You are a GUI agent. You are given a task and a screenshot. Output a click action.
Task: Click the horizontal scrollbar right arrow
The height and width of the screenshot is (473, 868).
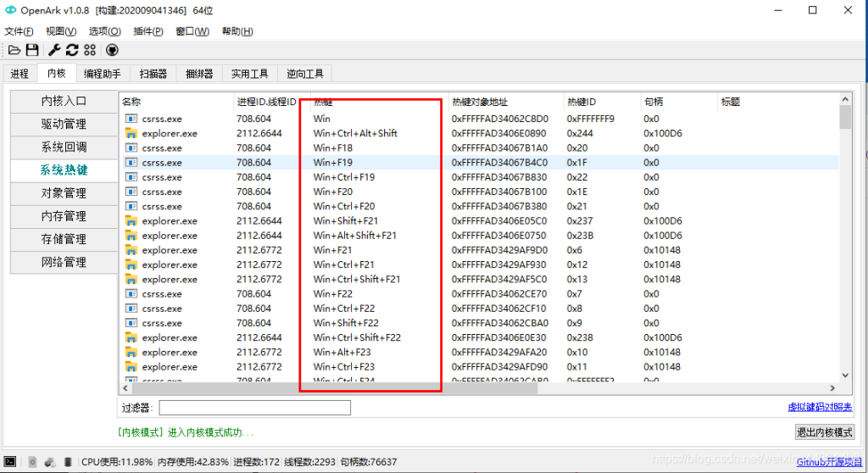pyautogui.click(x=832, y=388)
